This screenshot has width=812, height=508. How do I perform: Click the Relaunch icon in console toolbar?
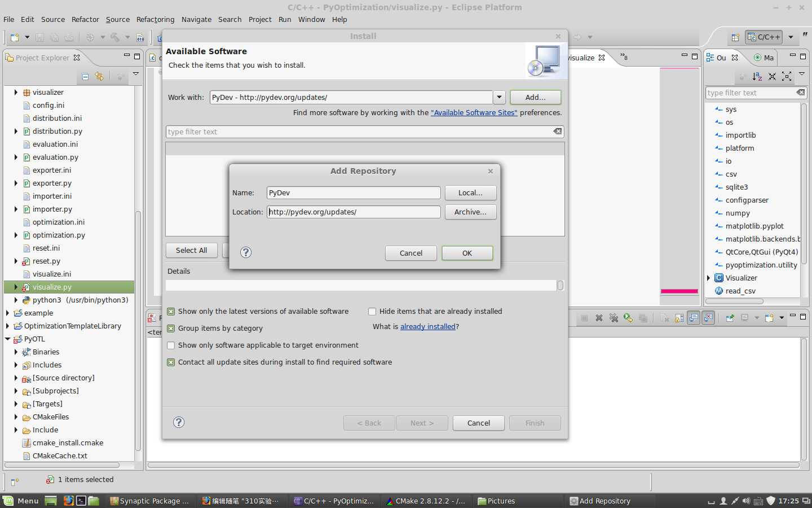point(628,318)
